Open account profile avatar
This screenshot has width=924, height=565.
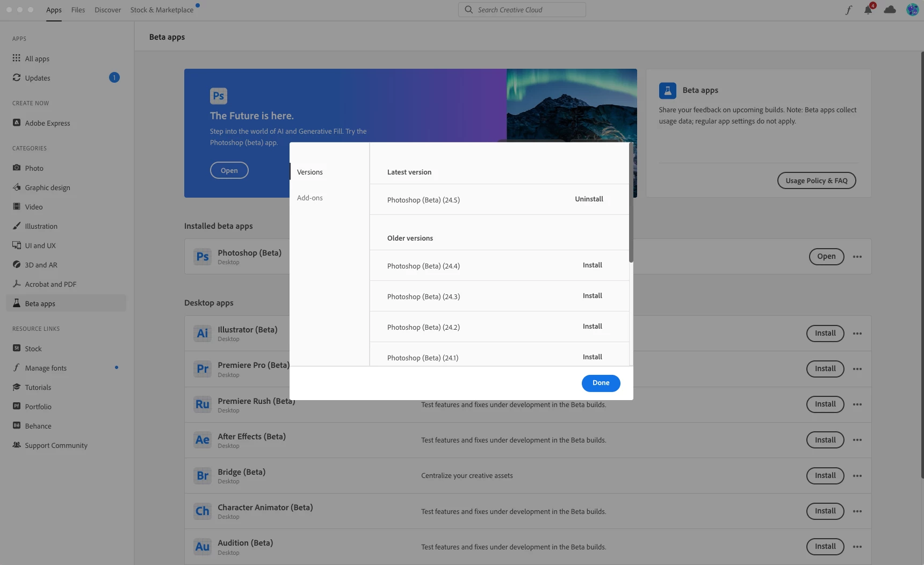[x=912, y=10]
